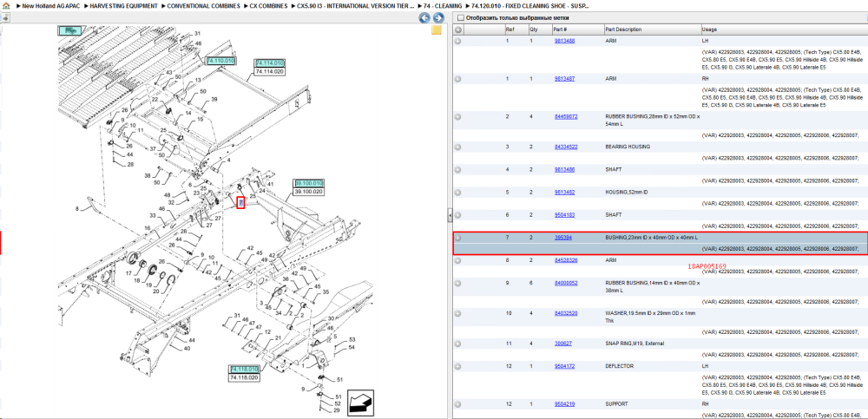Open part number link 84334522
Viewport: 868px width, 419px height.
pos(566,147)
